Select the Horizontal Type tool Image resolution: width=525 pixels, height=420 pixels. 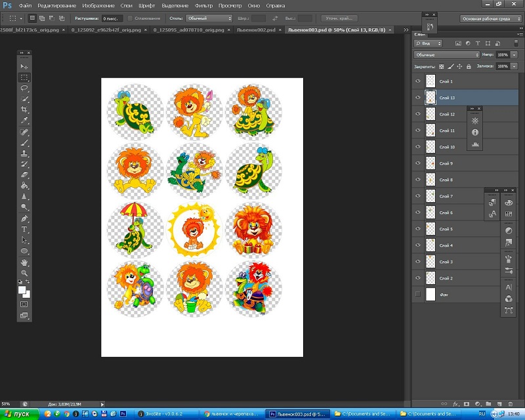click(x=24, y=229)
